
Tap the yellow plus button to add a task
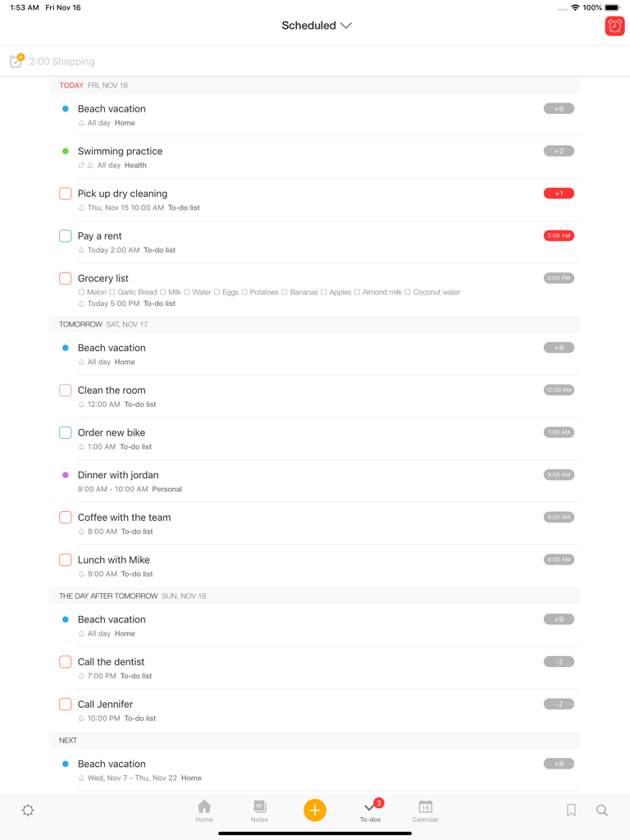[x=315, y=810]
